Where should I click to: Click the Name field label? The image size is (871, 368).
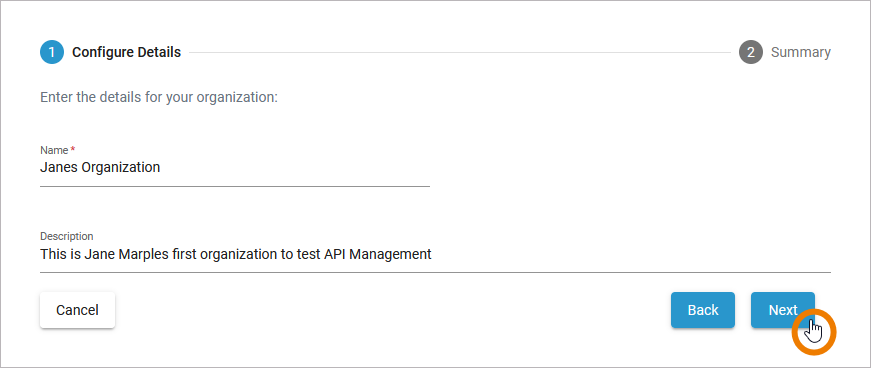point(54,150)
